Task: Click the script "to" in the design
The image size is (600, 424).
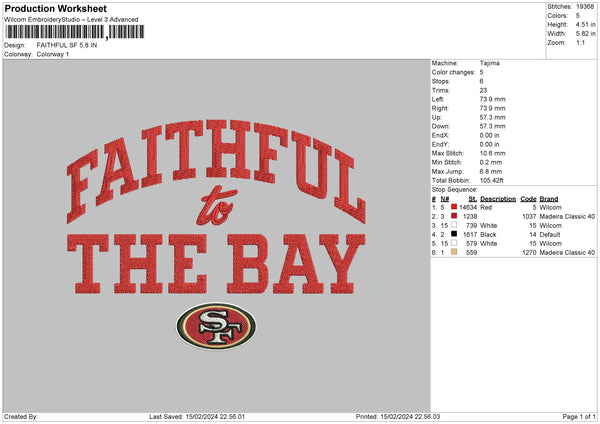Action: [x=216, y=206]
